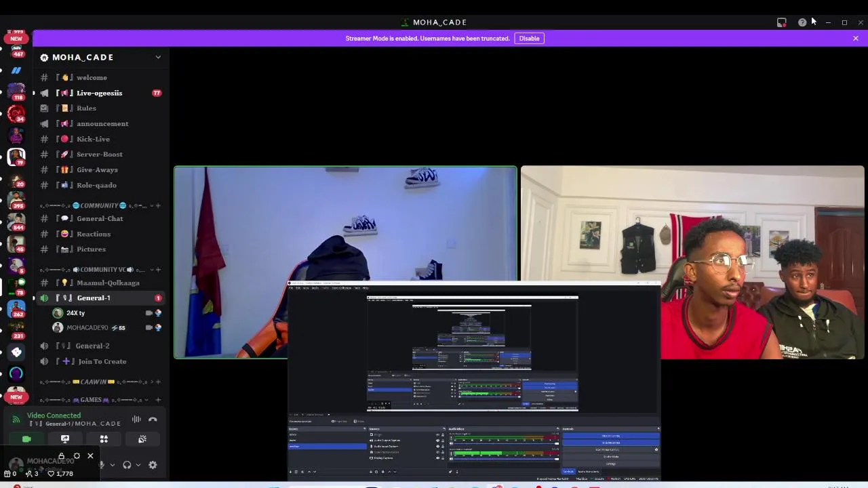This screenshot has height=488, width=868.
Task: Open noise suppression waveform icon
Action: tap(136, 420)
